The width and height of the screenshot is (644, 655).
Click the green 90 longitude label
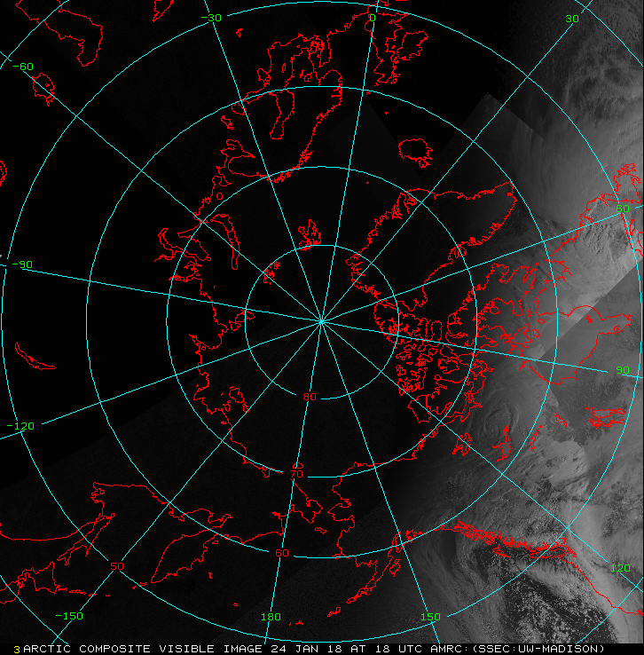623,370
